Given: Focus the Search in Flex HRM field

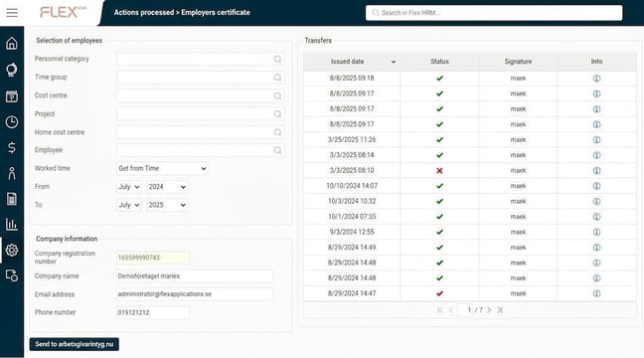Looking at the screenshot, I should pos(494,13).
